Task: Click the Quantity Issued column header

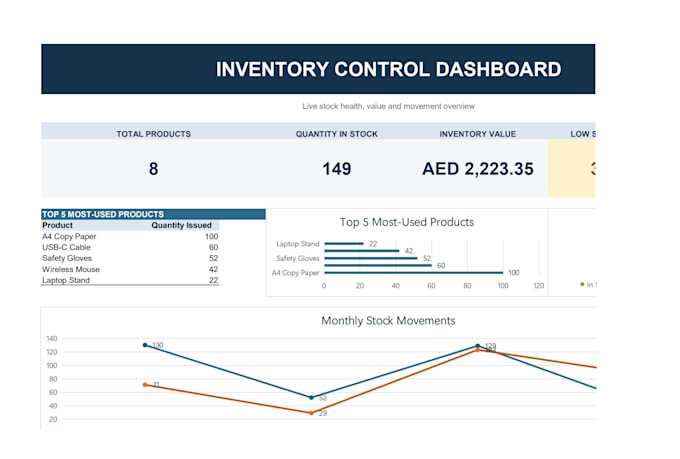Action: (181, 225)
